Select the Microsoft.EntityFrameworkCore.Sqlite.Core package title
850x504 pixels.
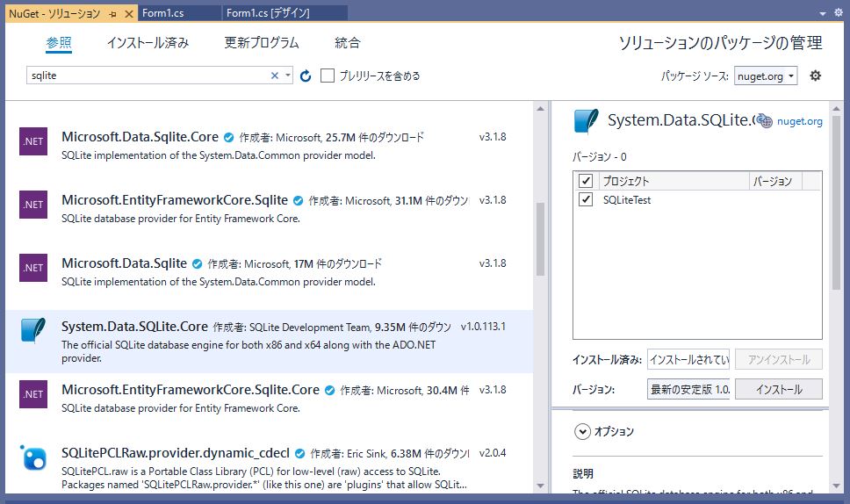[191, 390]
